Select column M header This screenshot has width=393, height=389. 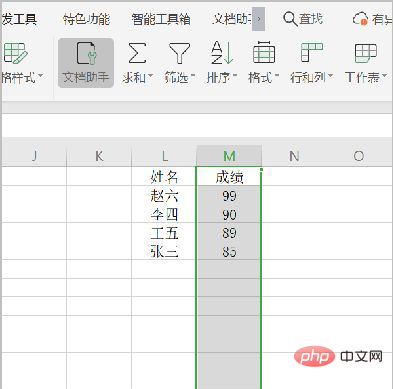pos(229,156)
